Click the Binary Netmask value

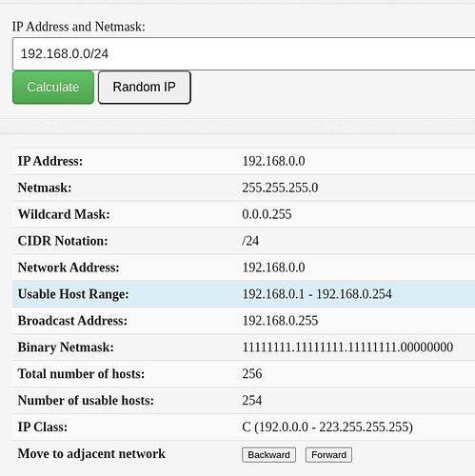[x=347, y=347]
